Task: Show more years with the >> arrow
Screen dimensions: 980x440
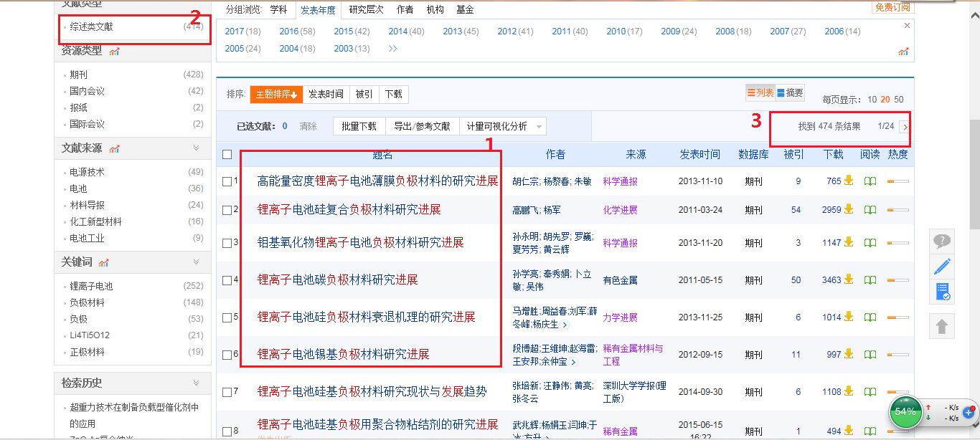Action: 392,49
